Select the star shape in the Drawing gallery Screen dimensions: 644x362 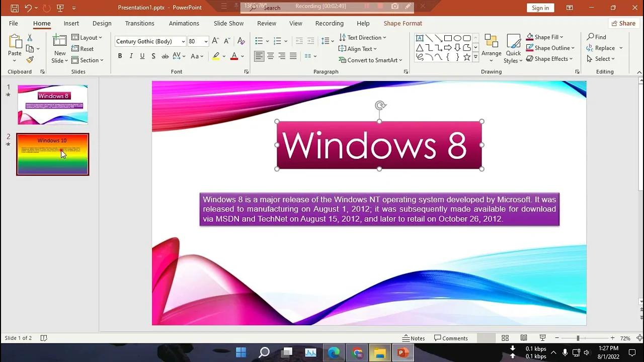tap(467, 57)
